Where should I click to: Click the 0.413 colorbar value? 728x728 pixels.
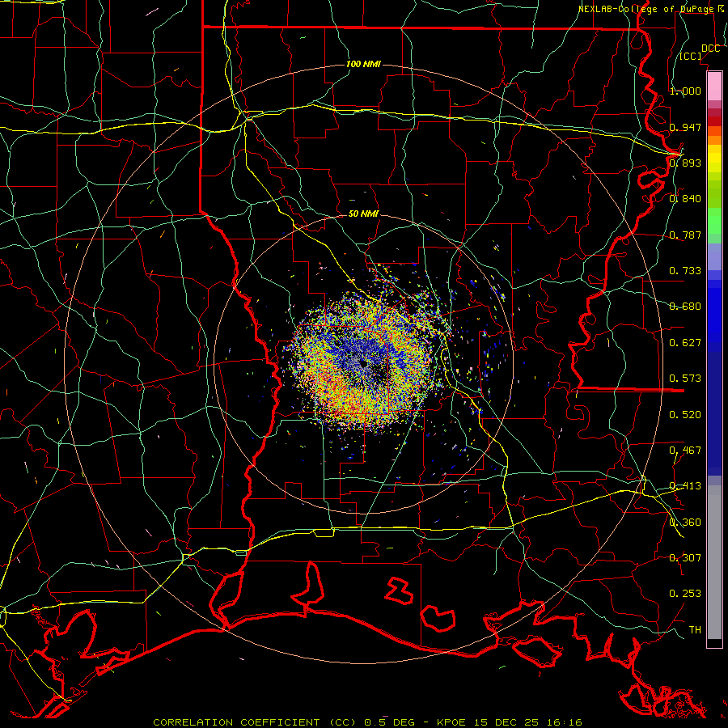click(685, 486)
